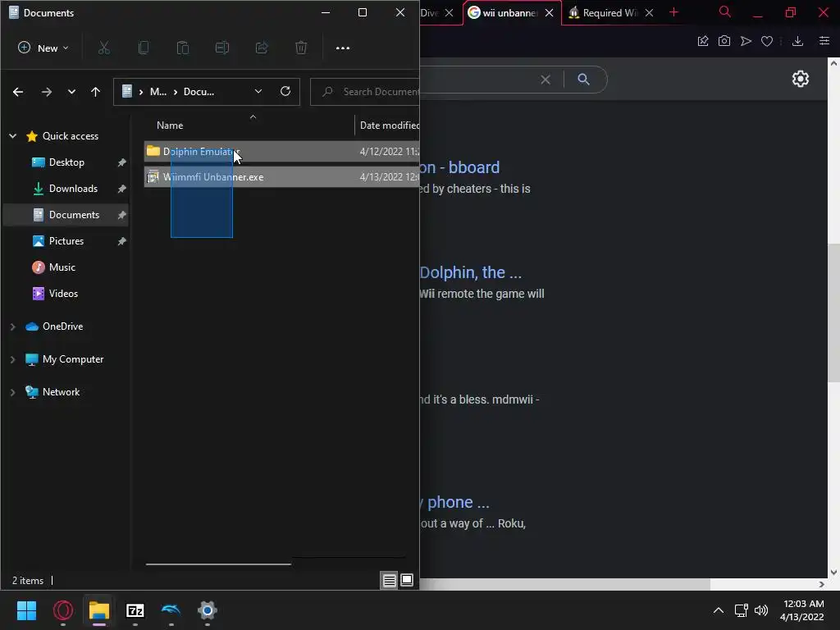Open Google search settings gear
This screenshot has width=840, height=630.
click(801, 79)
